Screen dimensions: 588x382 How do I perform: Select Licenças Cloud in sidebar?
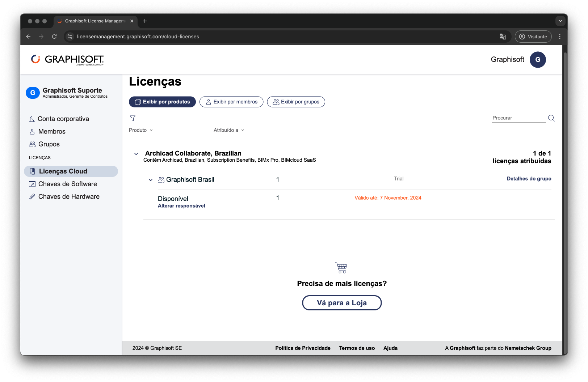[x=71, y=171]
